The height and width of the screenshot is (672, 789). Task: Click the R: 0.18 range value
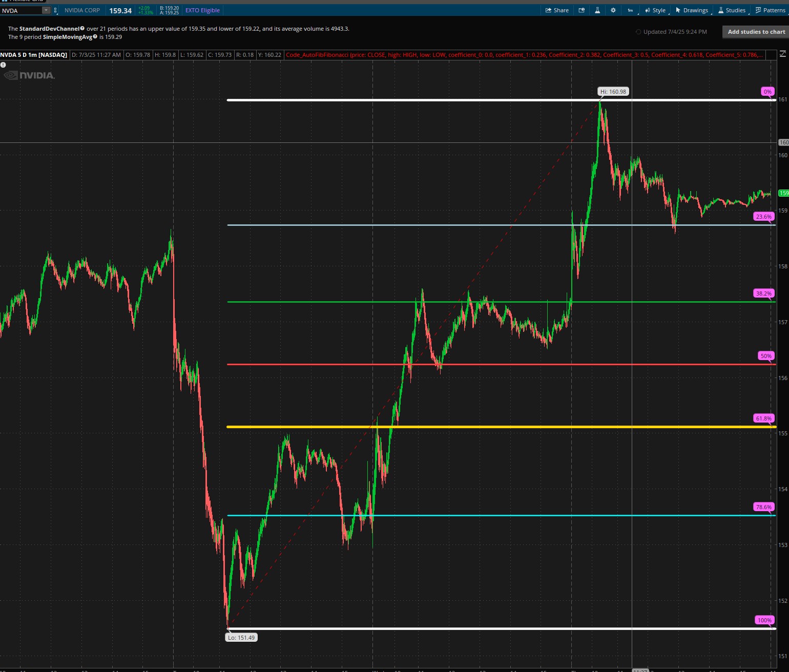(x=245, y=55)
